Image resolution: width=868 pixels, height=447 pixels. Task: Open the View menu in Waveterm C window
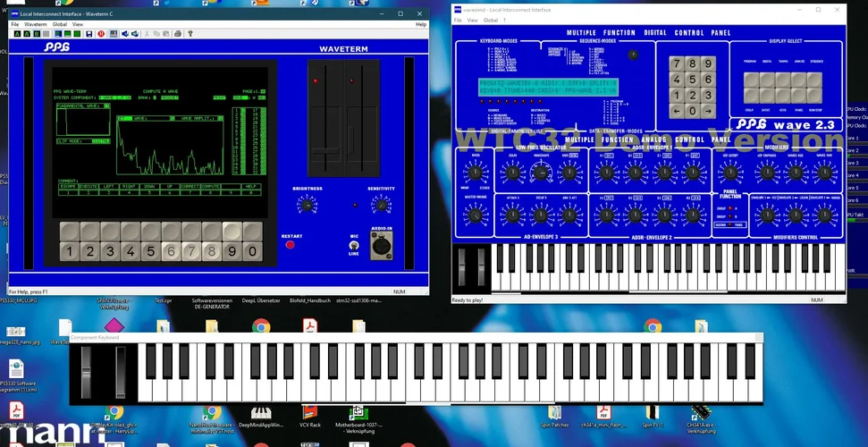(78, 24)
